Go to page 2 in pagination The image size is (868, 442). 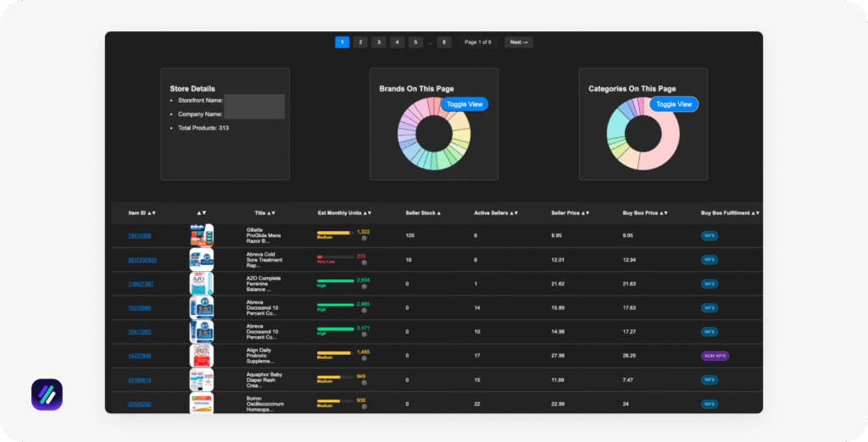[x=360, y=42]
